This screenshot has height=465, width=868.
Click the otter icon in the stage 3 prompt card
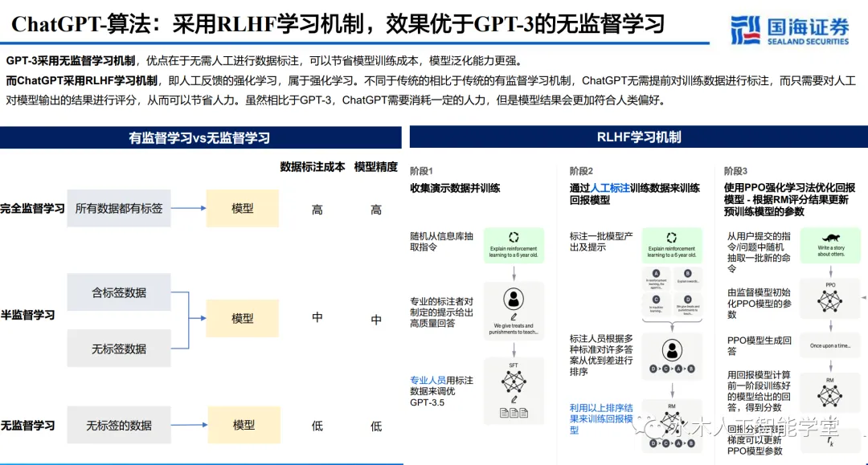(x=830, y=239)
